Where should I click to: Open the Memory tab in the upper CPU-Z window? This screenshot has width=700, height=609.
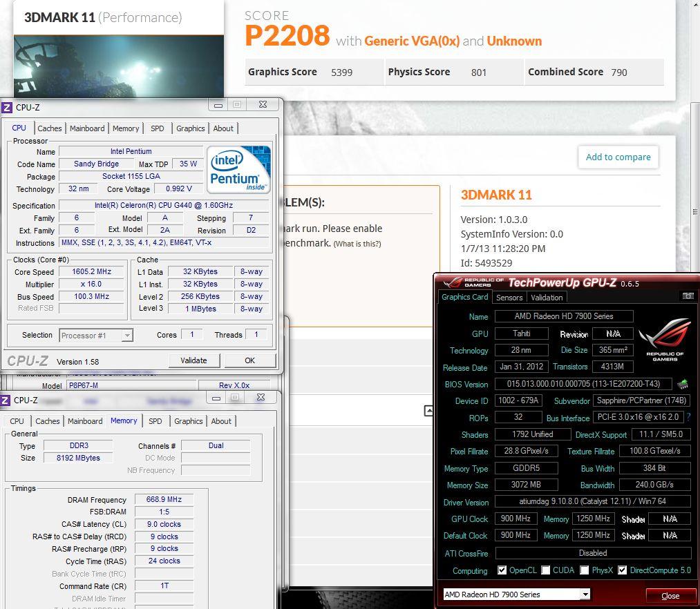click(126, 128)
